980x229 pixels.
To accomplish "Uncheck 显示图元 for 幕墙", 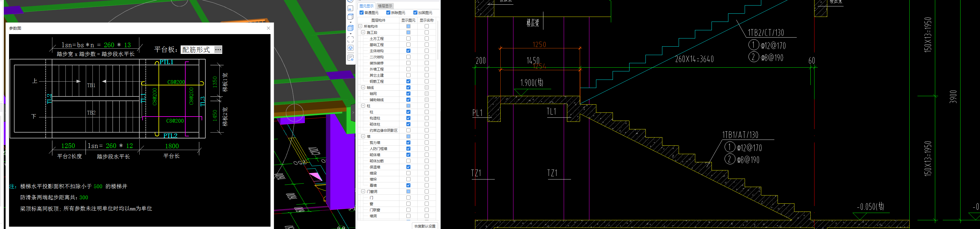I will (408, 185).
